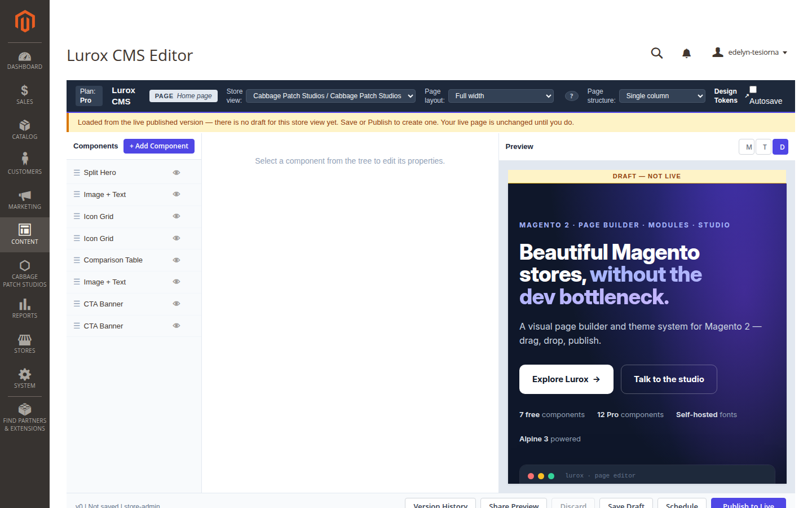
Task: Enable the Autosave checkbox
Action: [753, 90]
